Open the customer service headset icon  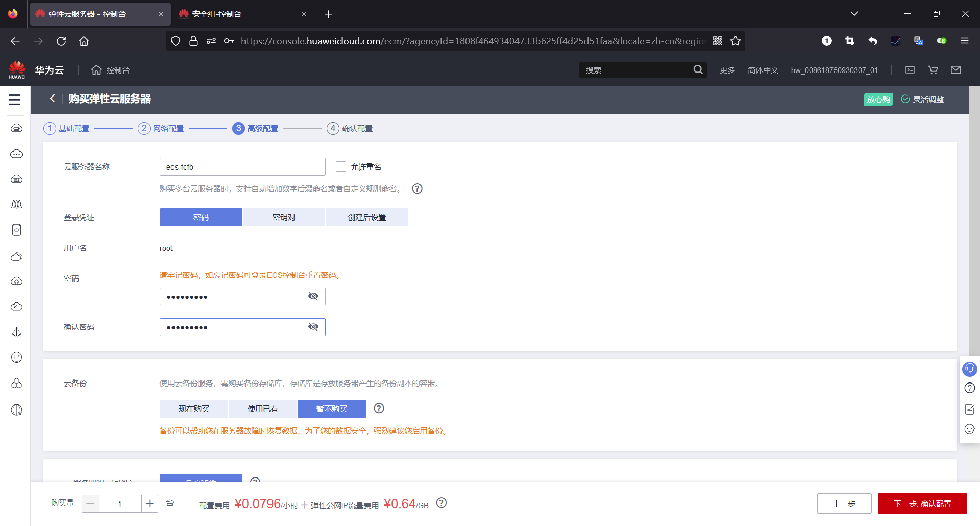[969, 369]
